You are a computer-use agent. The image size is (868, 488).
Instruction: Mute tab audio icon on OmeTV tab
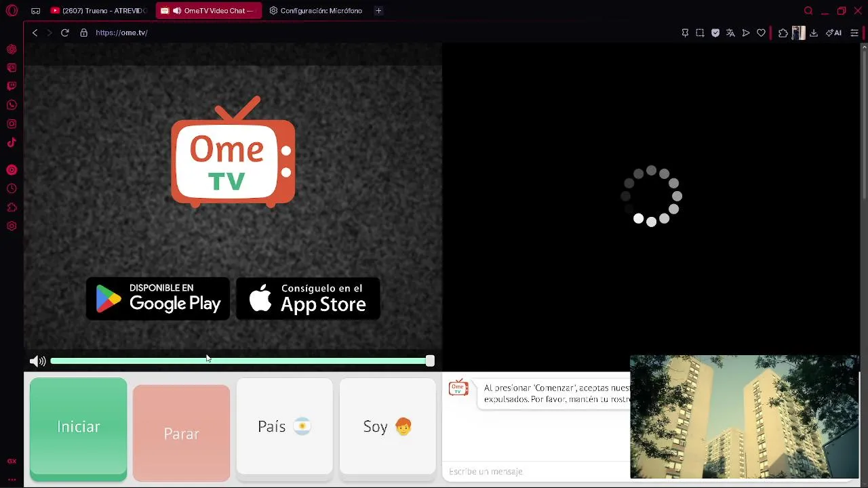176,11
